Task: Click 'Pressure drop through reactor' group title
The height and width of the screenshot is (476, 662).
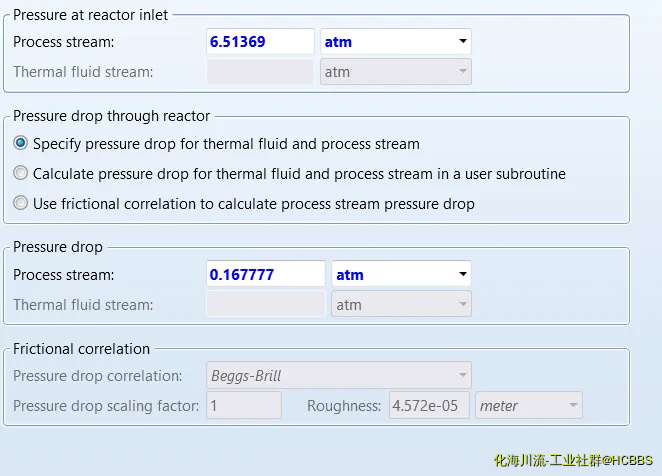Action: (111, 116)
